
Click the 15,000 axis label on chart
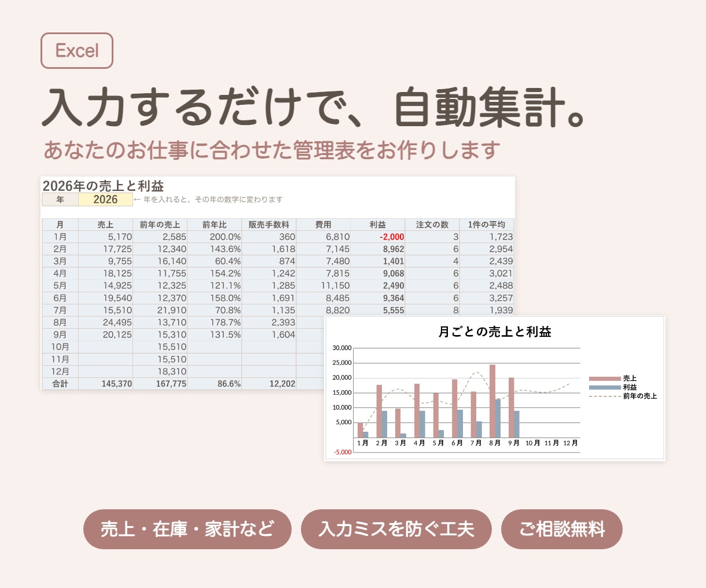click(x=342, y=392)
